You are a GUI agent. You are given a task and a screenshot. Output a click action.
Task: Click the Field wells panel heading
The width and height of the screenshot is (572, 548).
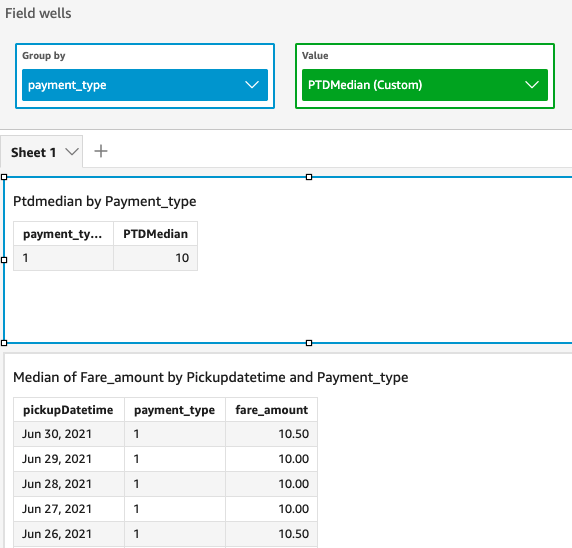point(38,13)
